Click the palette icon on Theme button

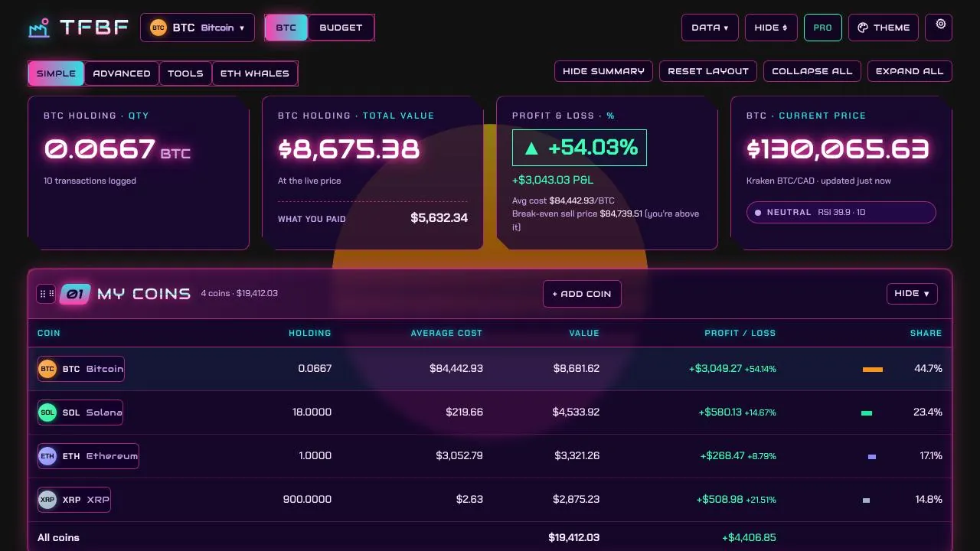[x=863, y=28]
